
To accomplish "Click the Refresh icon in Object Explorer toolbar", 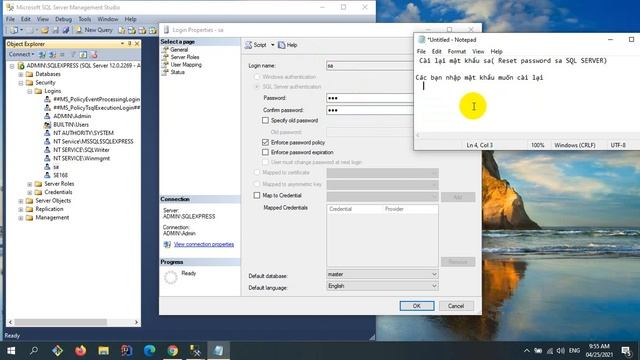I will pos(83,54).
